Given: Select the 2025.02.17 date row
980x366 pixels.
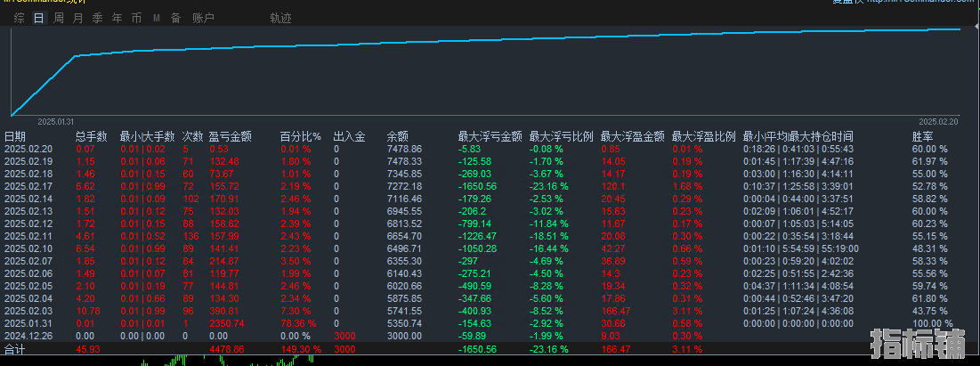Looking at the screenshot, I should (28, 186).
